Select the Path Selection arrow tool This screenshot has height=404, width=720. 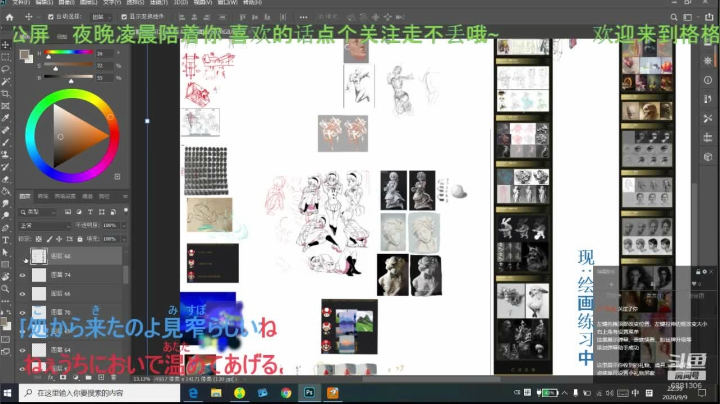tap(6, 252)
